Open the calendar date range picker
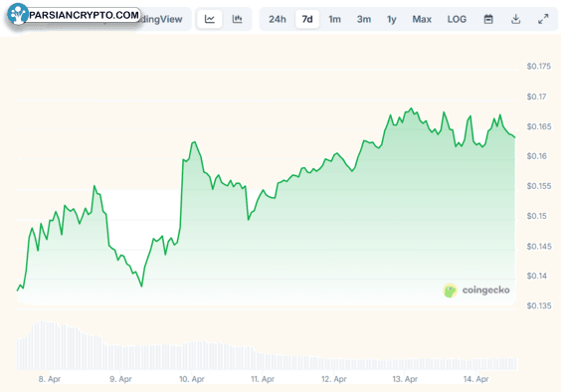Image resolution: width=561 pixels, height=392 pixels. pyautogui.click(x=488, y=19)
